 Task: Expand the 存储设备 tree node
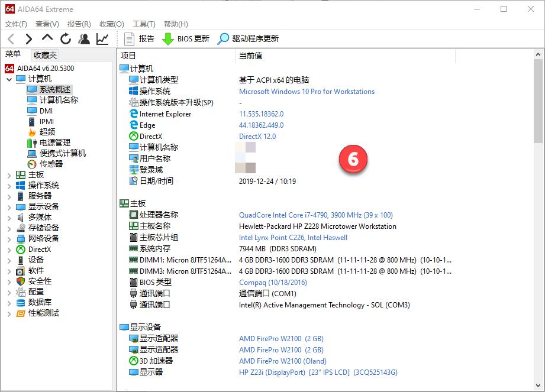tap(9, 229)
